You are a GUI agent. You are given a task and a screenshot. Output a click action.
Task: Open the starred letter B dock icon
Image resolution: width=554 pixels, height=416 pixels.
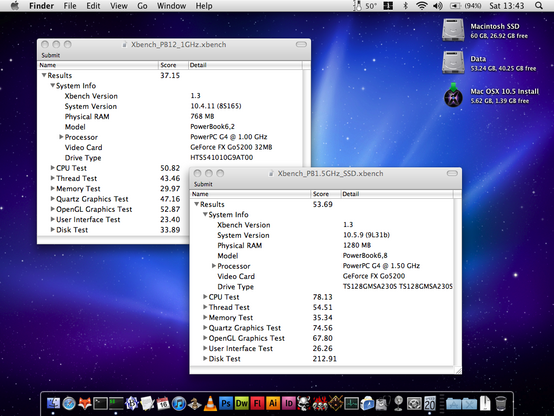pos(132,403)
